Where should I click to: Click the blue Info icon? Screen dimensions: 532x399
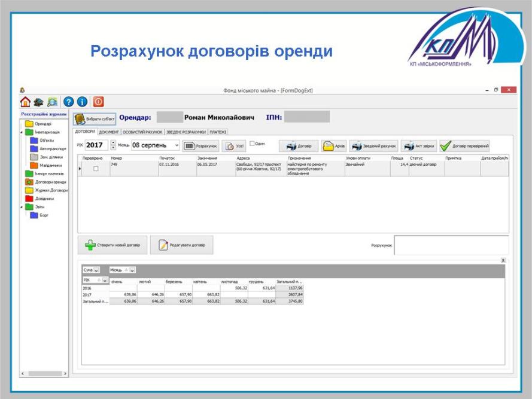point(82,102)
